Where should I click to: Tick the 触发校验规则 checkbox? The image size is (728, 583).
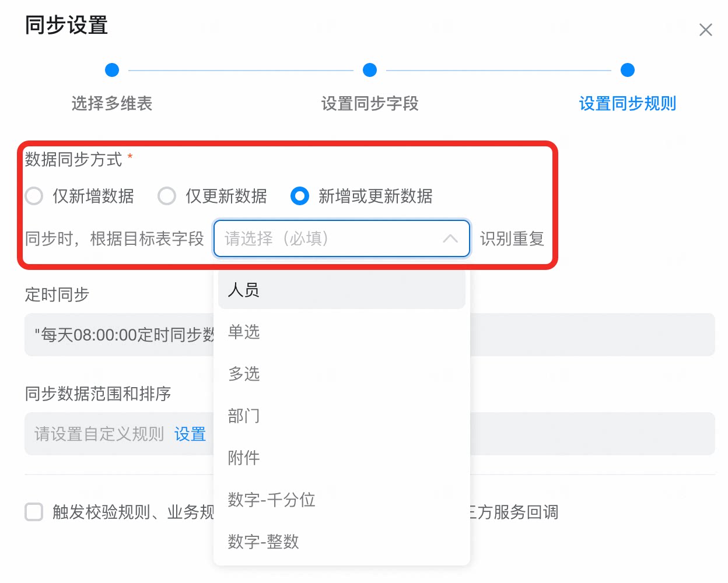pos(34,512)
